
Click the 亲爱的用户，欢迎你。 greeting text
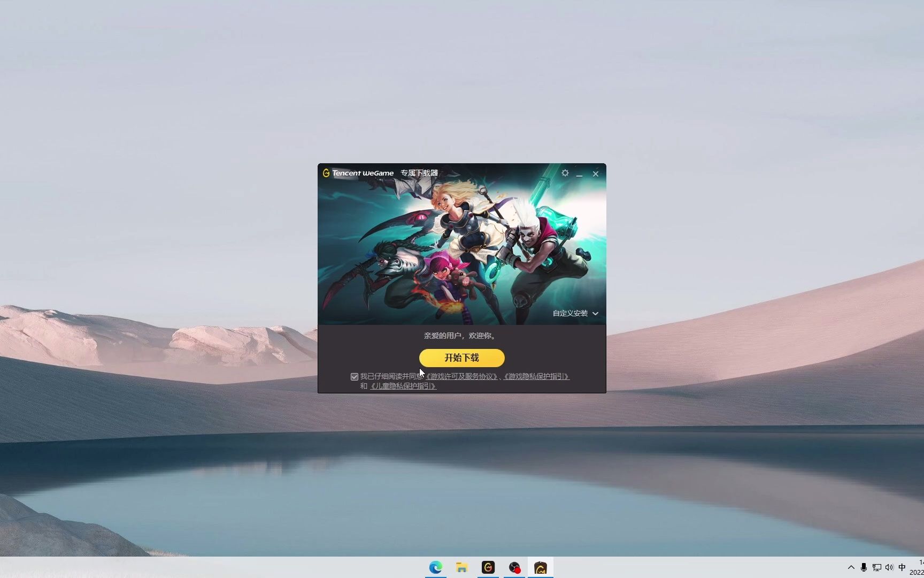click(461, 336)
